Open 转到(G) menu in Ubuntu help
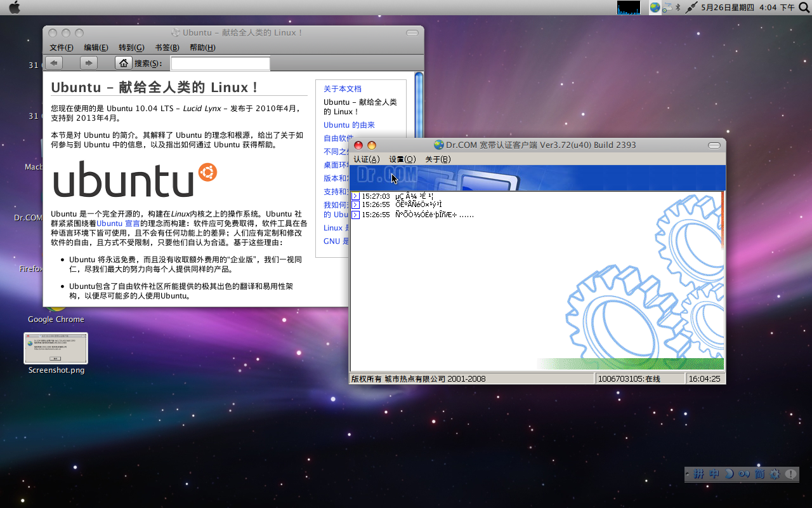The image size is (812, 508). click(131, 48)
